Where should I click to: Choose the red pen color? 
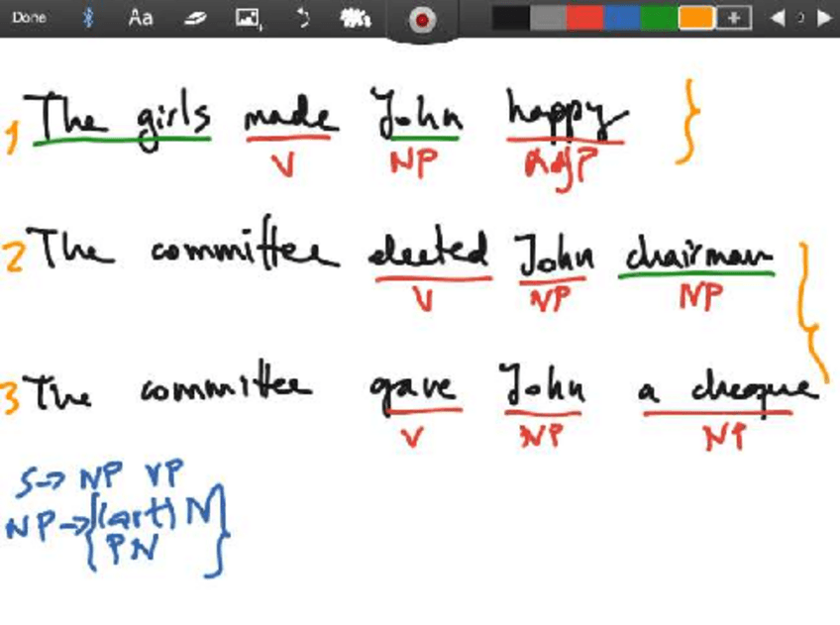point(584,18)
